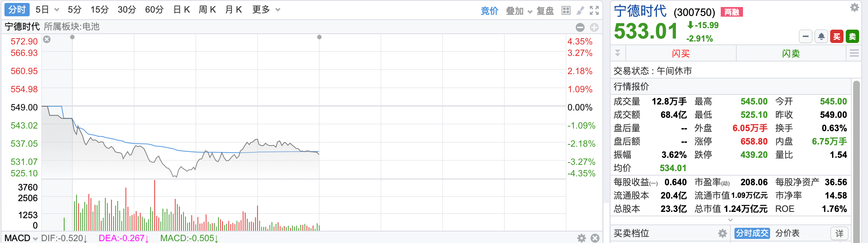
Task: Click the 均价 534.01 value
Action: click(673, 168)
